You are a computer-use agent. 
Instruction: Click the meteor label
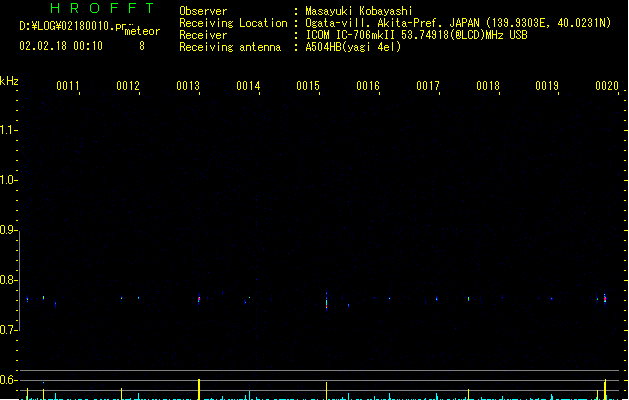pos(142,31)
